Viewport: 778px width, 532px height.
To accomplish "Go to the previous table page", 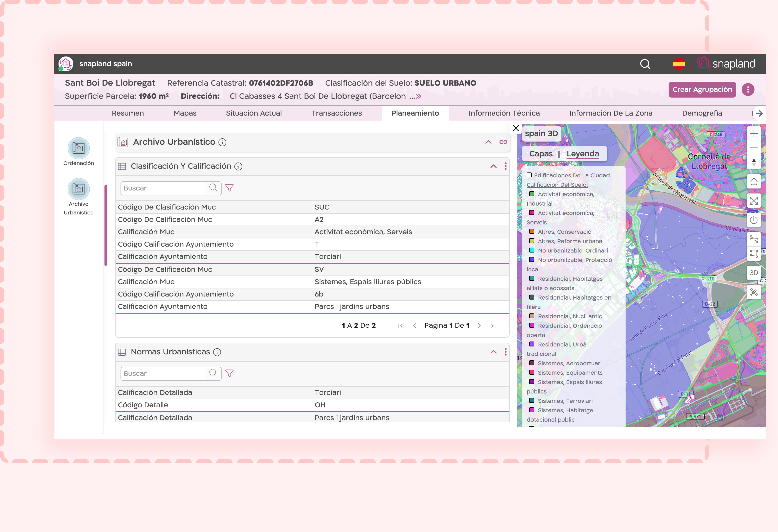I will tap(414, 326).
